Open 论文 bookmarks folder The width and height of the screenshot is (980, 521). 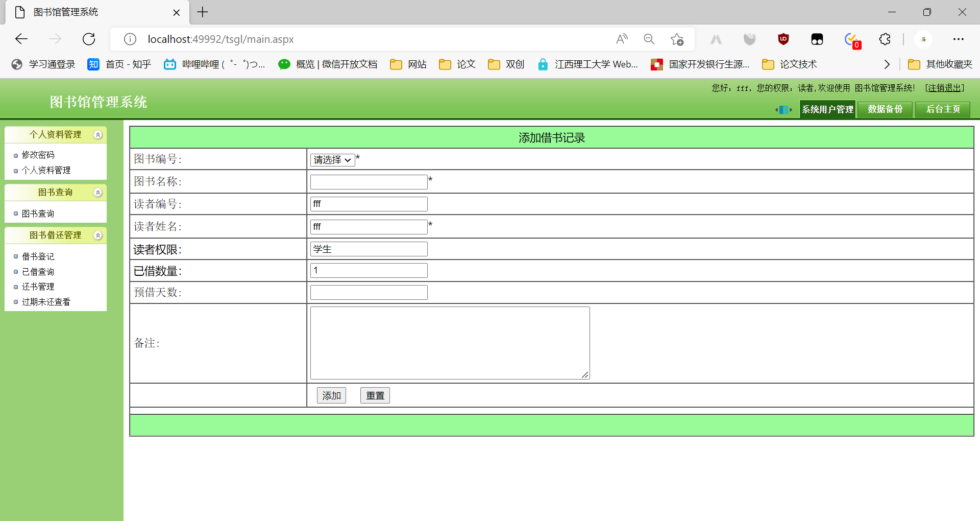[457, 64]
